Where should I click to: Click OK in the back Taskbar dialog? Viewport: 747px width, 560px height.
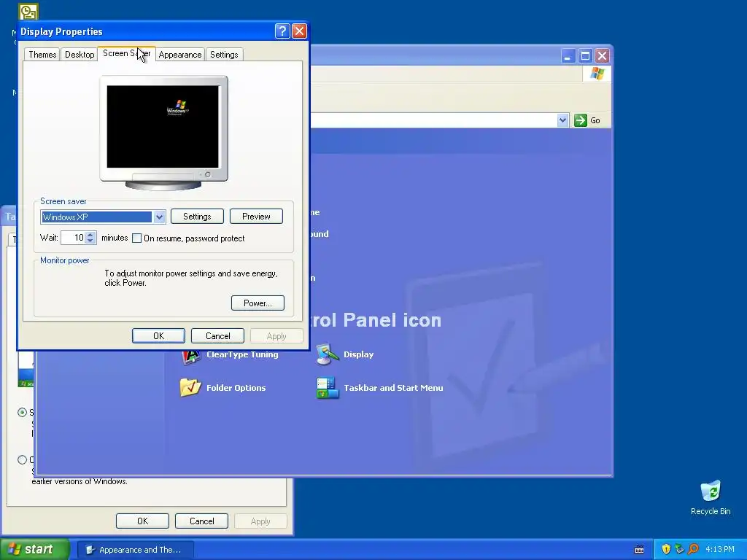tap(142, 521)
